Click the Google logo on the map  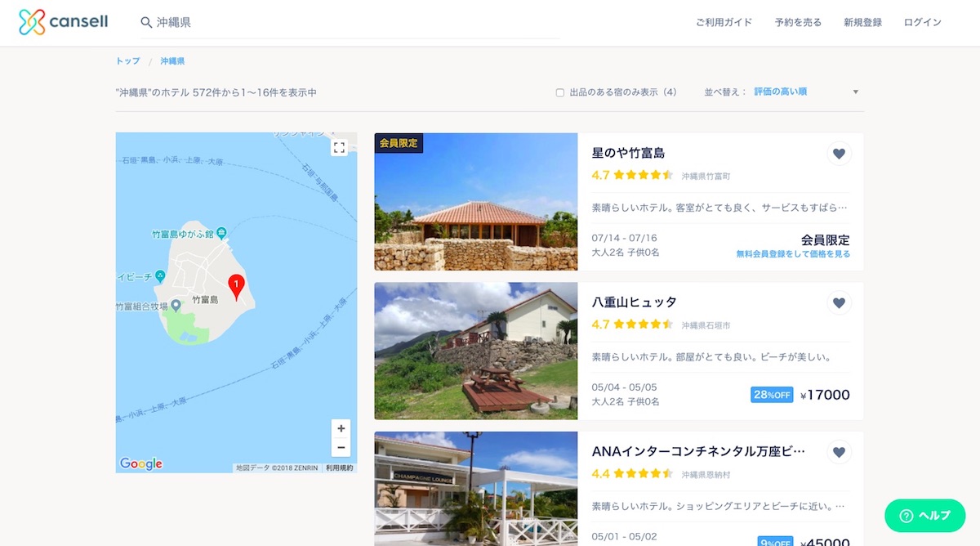141,463
